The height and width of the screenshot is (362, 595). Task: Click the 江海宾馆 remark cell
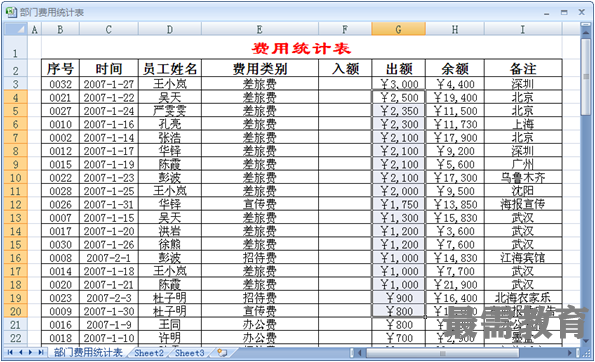[x=523, y=258]
